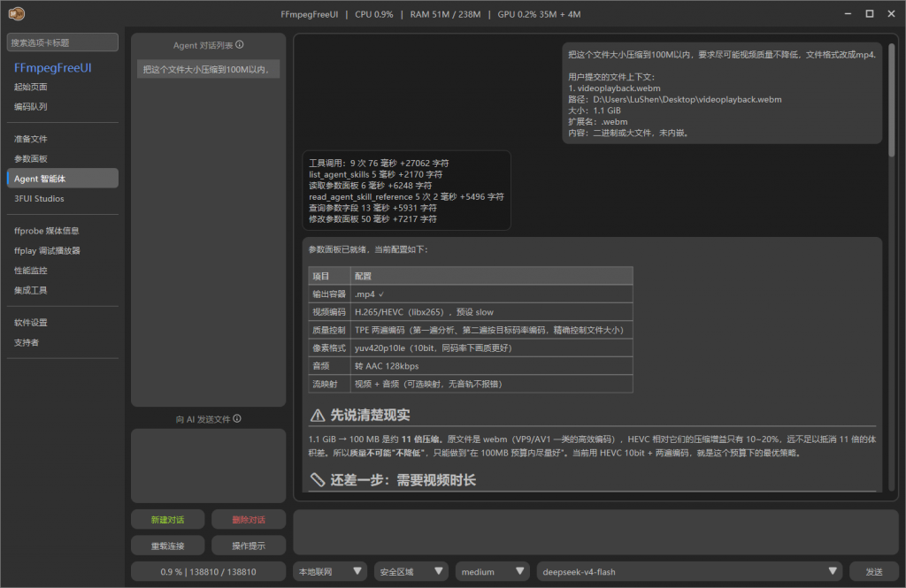Click the 操作提示 button
The width and height of the screenshot is (906, 588).
pos(249,546)
